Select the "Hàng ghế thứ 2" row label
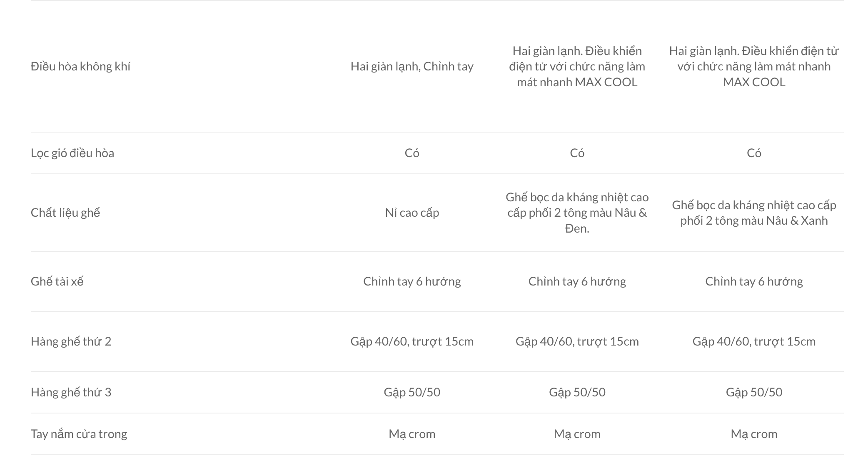Viewport: 868px width, 456px height. click(71, 341)
